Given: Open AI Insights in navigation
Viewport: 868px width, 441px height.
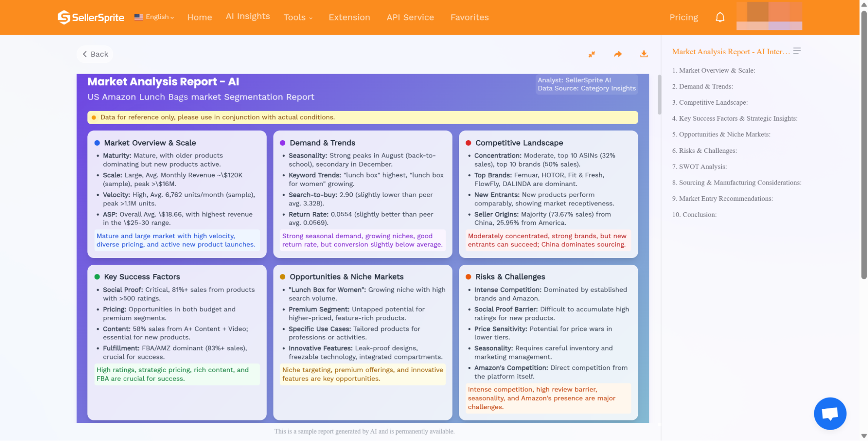Looking at the screenshot, I should point(248,16).
